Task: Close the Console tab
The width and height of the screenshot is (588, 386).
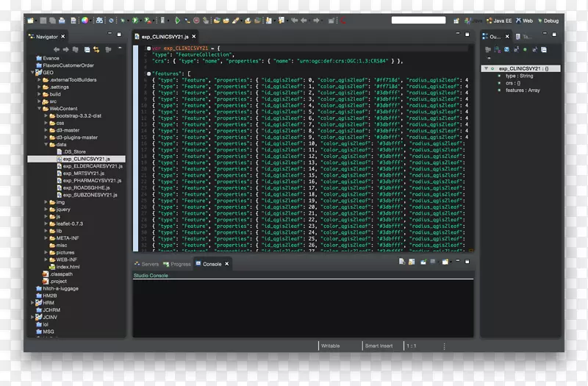Action: point(227,264)
